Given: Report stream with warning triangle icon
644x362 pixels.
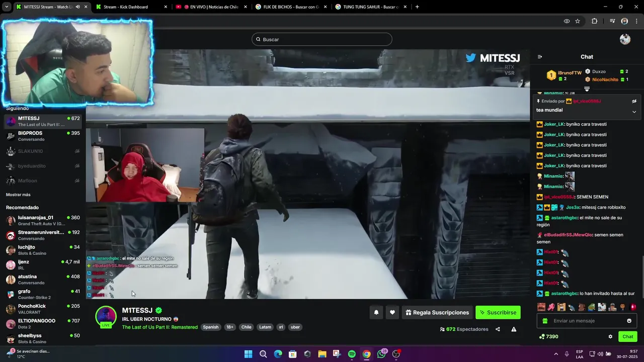Looking at the screenshot, I should pos(514,329).
